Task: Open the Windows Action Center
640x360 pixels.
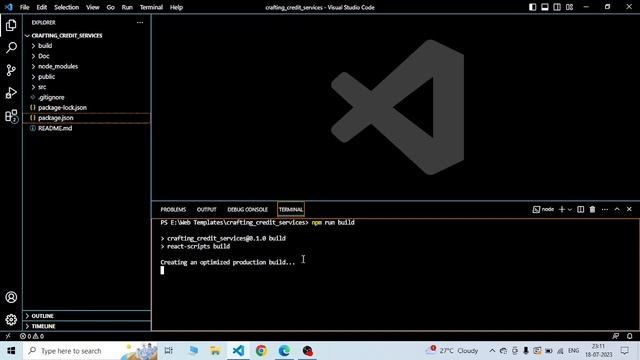Action: pos(624,351)
